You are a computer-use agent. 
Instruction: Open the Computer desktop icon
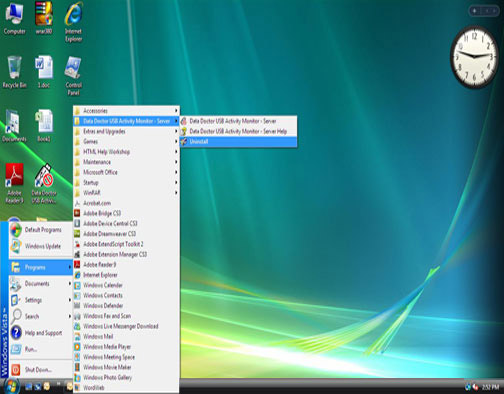tap(14, 19)
